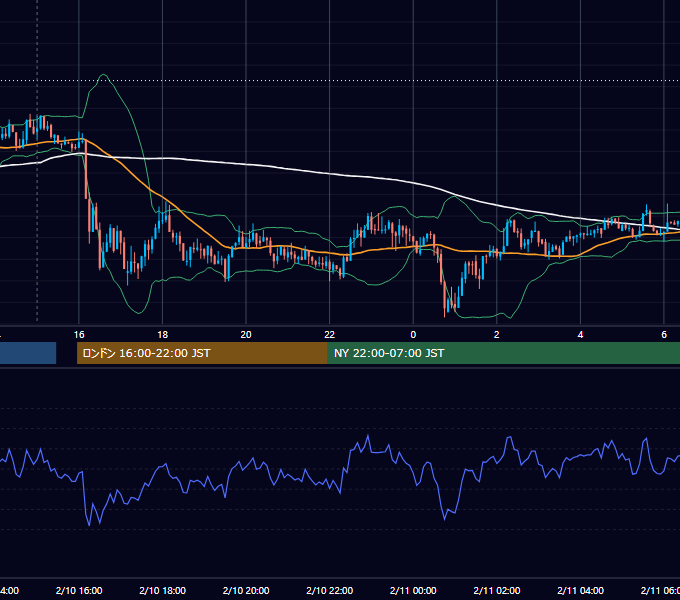Select the NY 22:00-07:00 JST session bar
The height and width of the screenshot is (600, 680).
tap(504, 353)
